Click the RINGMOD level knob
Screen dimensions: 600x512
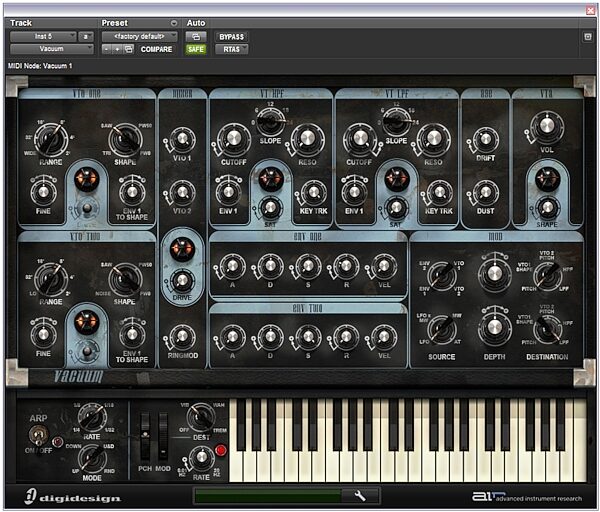[182, 336]
